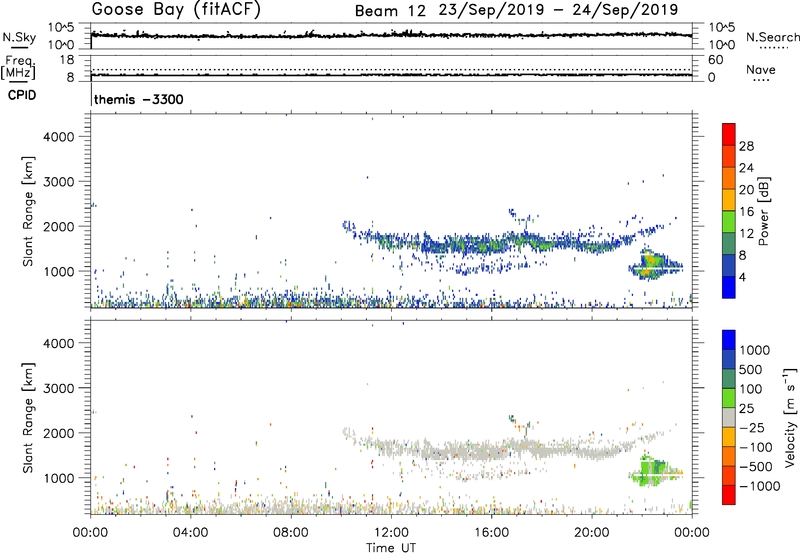The image size is (800, 554).
Task: Click the '-1000' tick on Velocity color bar
Action: 760,486
